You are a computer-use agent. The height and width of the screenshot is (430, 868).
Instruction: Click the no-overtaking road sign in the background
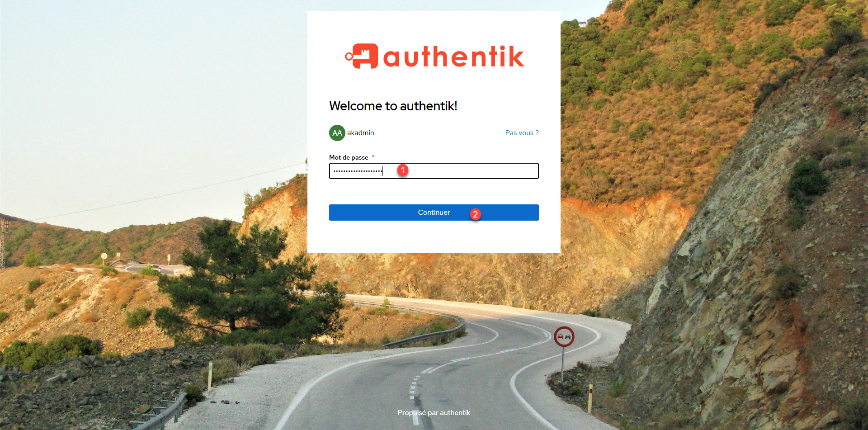tap(564, 337)
